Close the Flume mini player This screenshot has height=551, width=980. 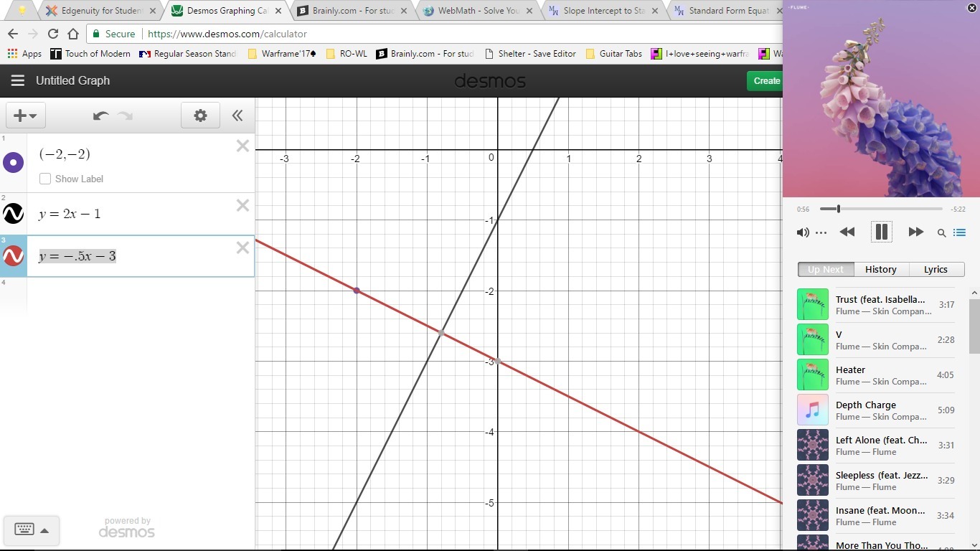pyautogui.click(x=972, y=7)
